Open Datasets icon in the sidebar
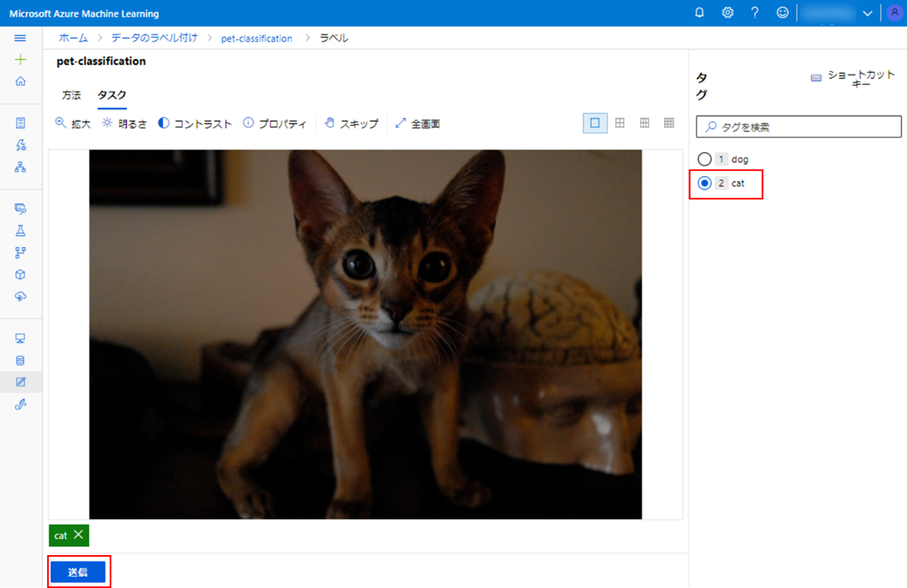Viewport: 907px width, 588px height. point(20,209)
